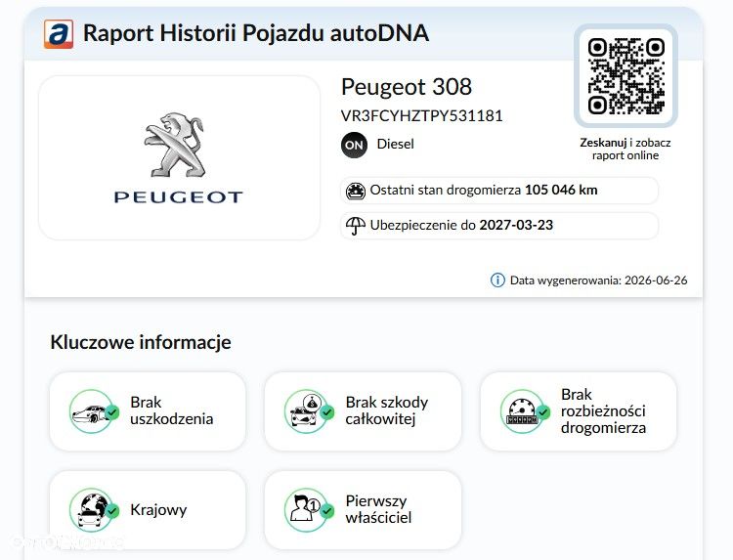Screen dimensions: 733x560
Task: Click the Kluczowe informacje heading
Action: pos(141,342)
